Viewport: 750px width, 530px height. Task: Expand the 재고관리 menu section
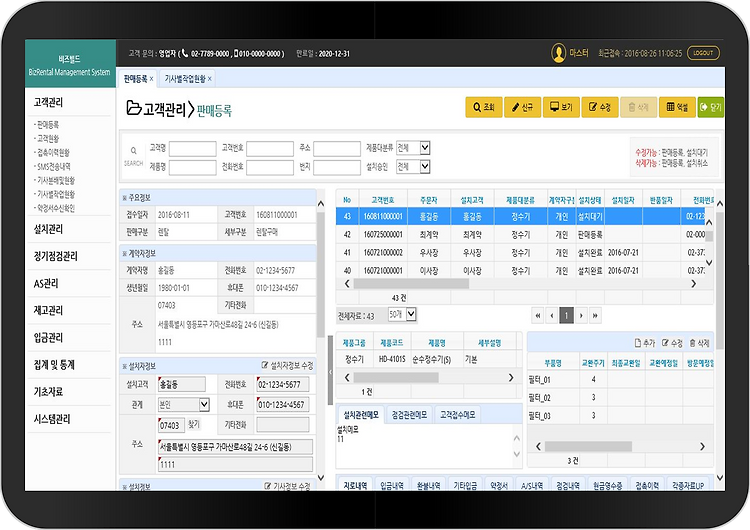click(x=48, y=310)
